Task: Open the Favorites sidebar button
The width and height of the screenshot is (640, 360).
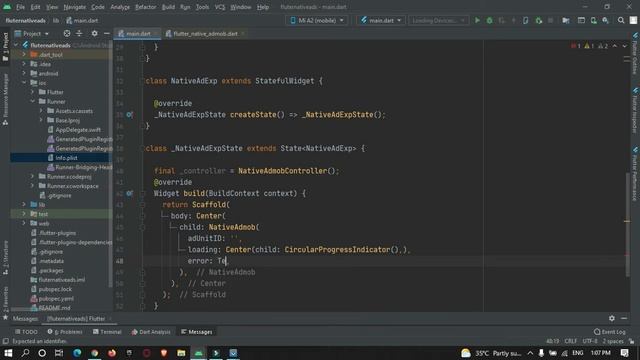Action: 5,303
